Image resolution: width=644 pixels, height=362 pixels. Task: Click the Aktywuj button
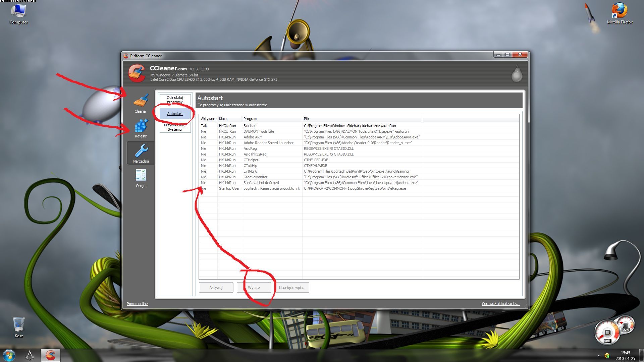pyautogui.click(x=216, y=288)
